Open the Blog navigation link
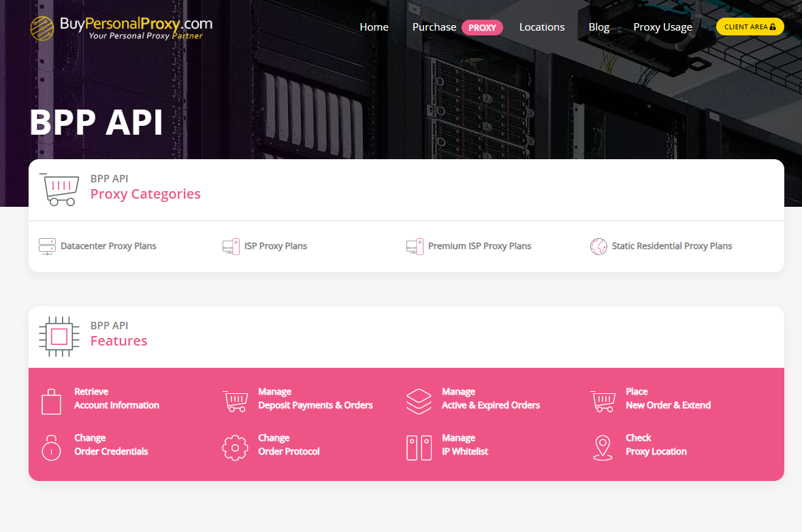Viewport: 802px width, 532px height. (599, 27)
